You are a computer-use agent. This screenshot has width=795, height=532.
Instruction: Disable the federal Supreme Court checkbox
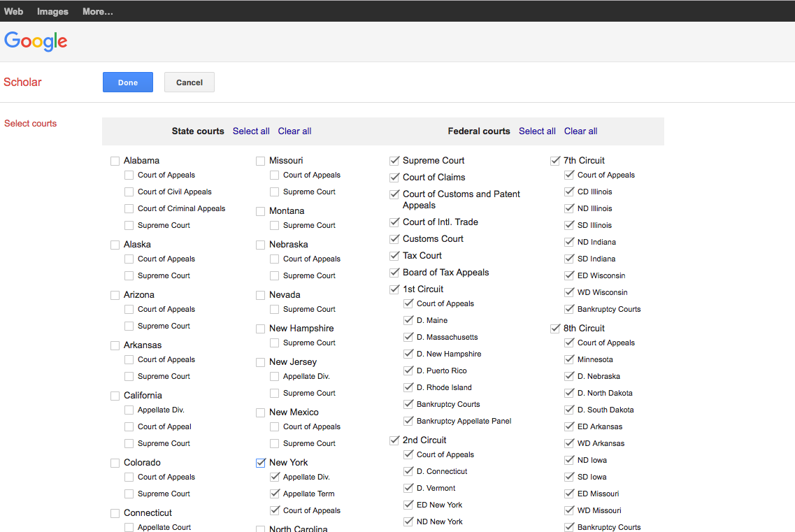(x=394, y=160)
